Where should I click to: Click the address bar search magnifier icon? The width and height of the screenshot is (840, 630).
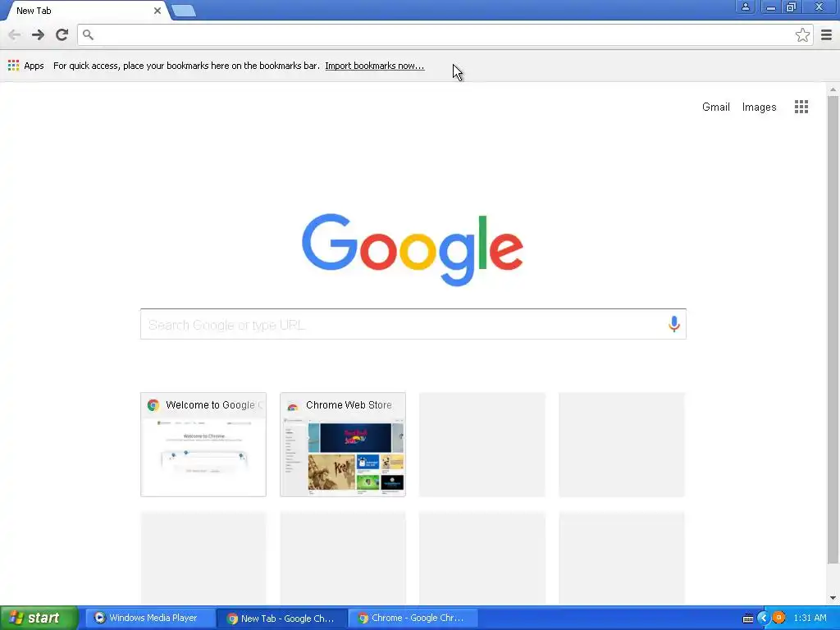(89, 34)
